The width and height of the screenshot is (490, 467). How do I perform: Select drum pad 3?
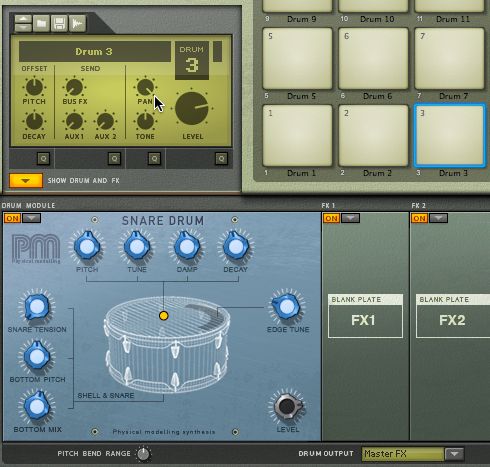coord(449,135)
